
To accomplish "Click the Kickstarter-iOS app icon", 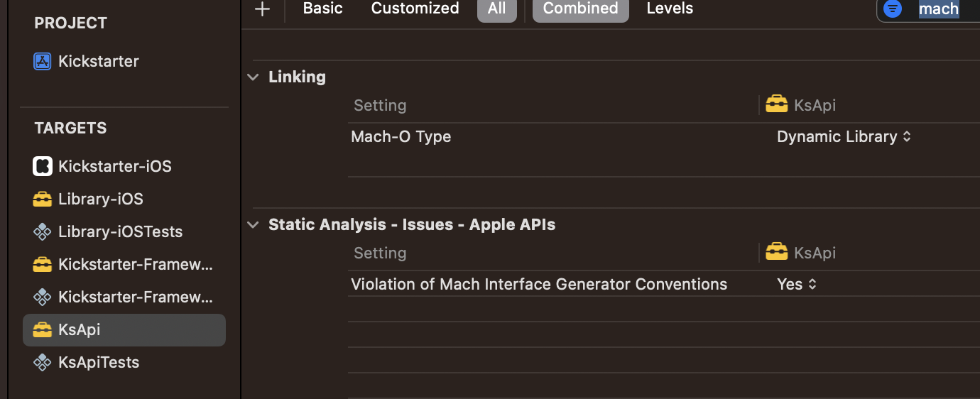I will pos(43,166).
